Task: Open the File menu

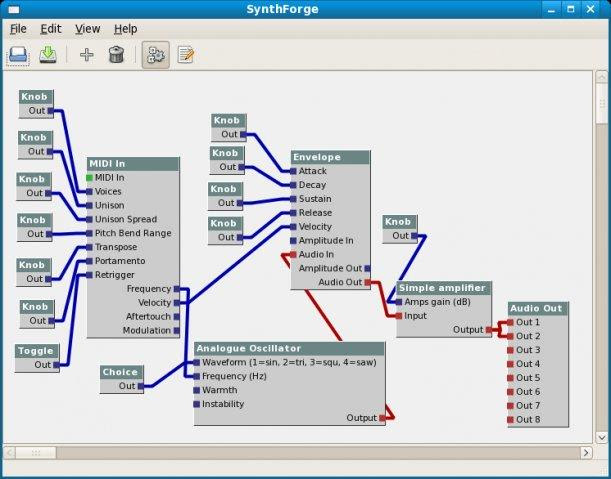Action: [18, 29]
